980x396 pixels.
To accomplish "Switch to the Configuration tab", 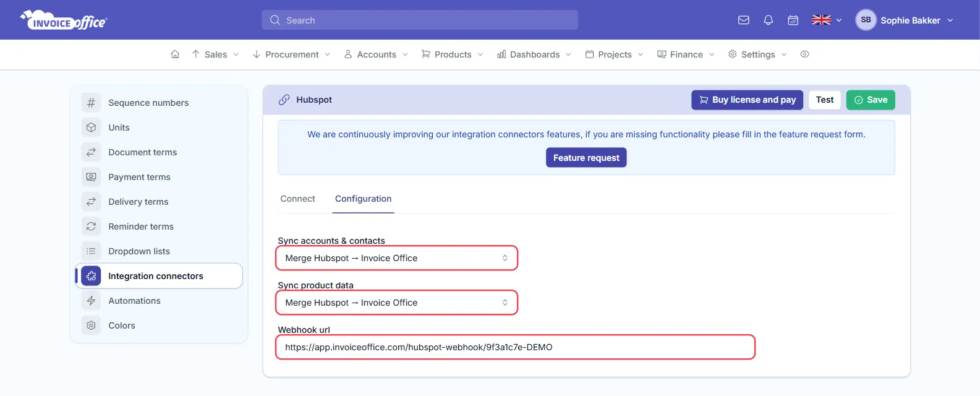I will 363,199.
